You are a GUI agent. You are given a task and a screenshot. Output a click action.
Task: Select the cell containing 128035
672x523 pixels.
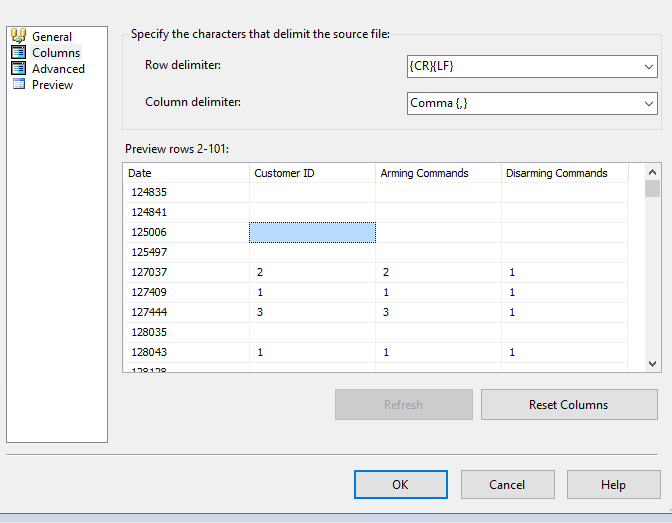(x=186, y=332)
